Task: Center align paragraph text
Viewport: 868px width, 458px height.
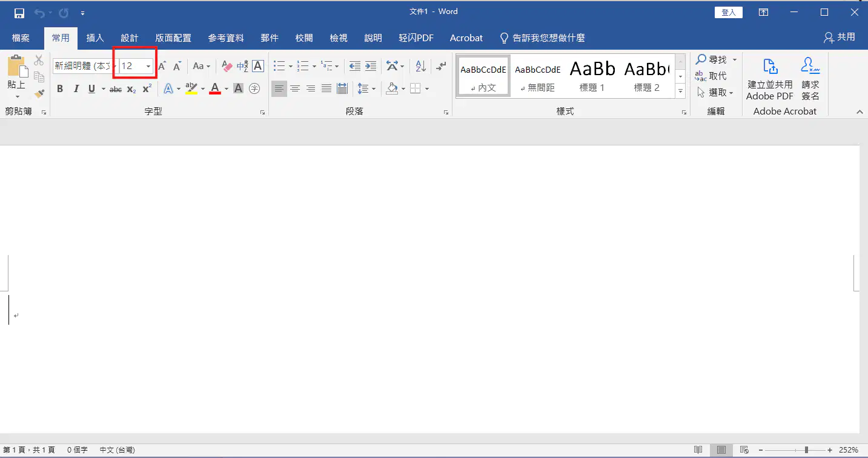Action: [295, 89]
